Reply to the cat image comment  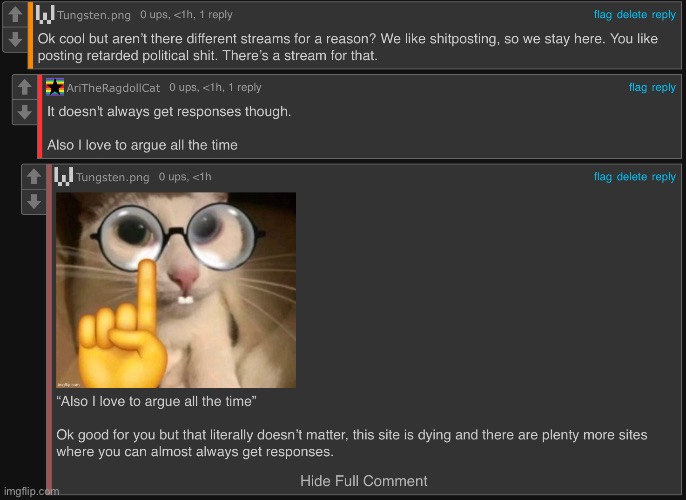664,177
